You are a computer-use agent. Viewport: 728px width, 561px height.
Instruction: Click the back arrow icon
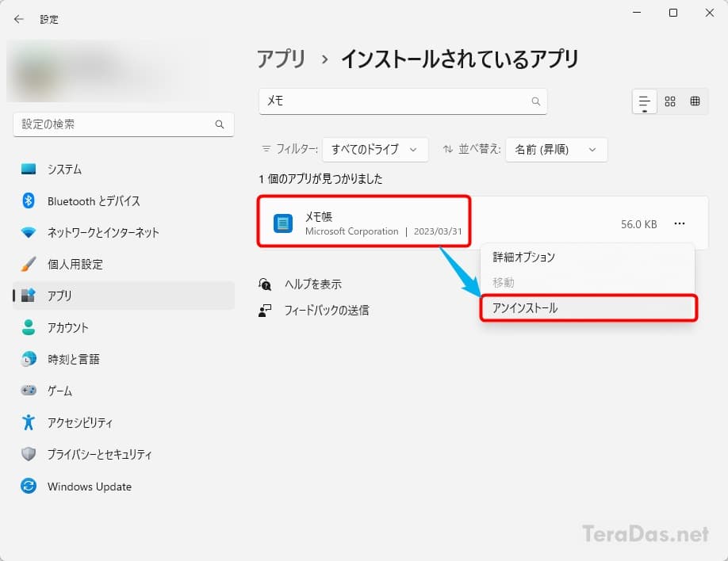pos(18,19)
